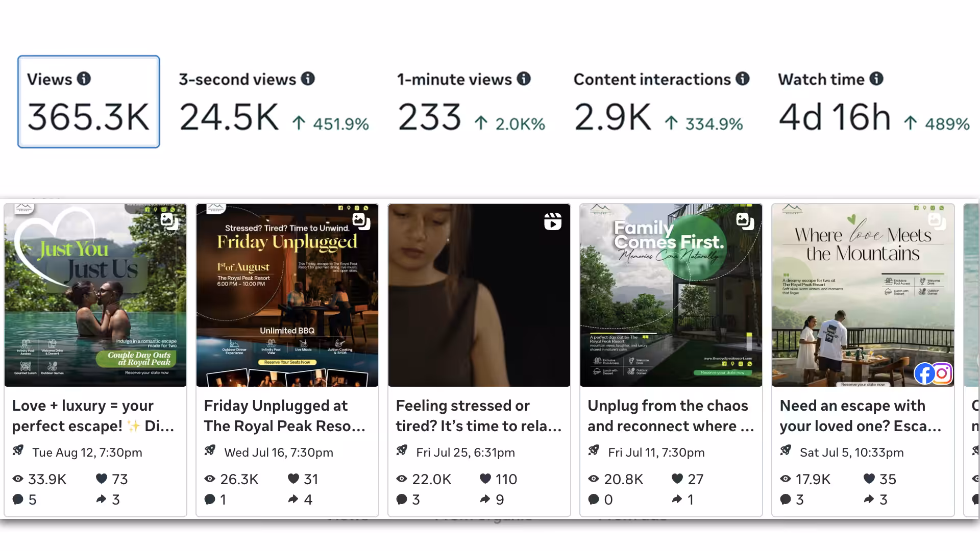Click the multi-image icon on Family Comes First post
The width and height of the screenshot is (980, 551).
point(745,221)
